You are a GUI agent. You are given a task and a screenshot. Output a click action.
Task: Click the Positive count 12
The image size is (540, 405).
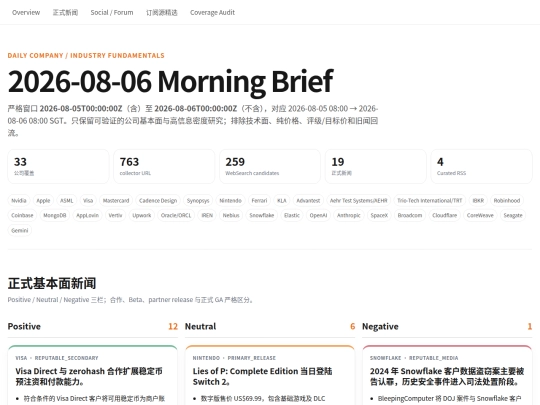click(x=173, y=326)
